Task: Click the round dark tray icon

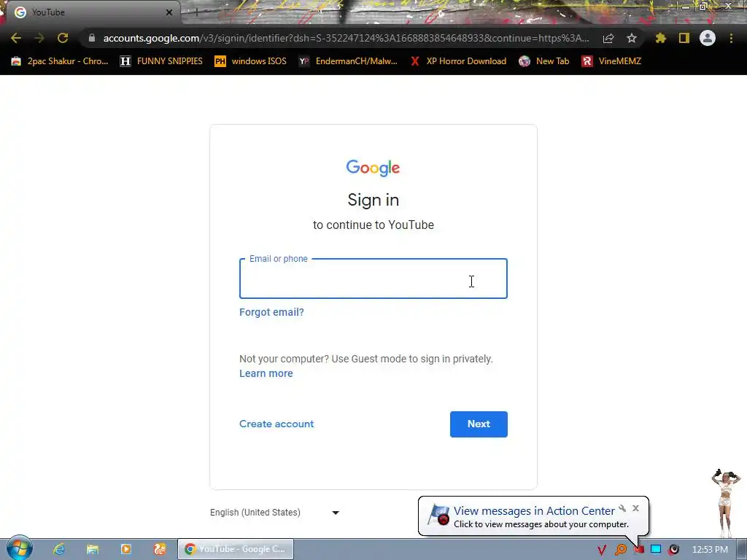Action: point(673,550)
